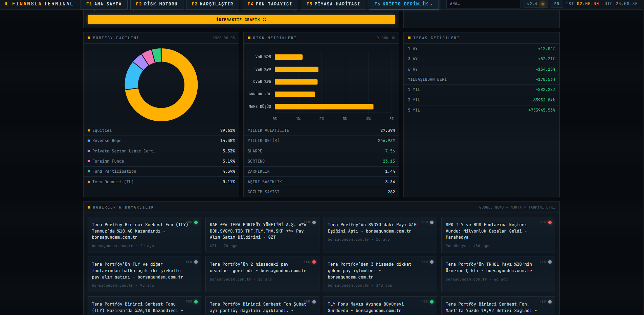Click the pink Foreign Funds donut slice
Screen dimensions: 644x315
148,57
